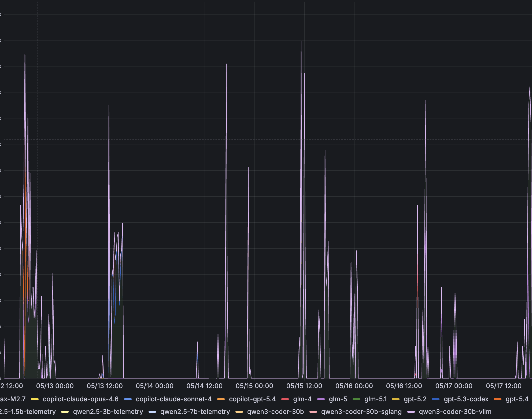Click the qwen2.5-3b-telemetry legend label

tap(108, 412)
